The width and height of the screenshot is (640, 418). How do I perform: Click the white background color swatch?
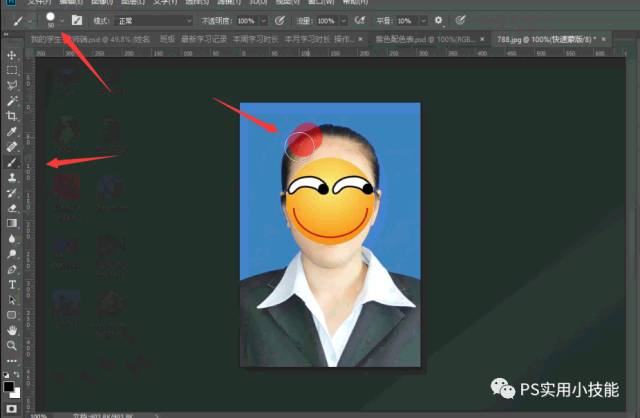click(16, 394)
